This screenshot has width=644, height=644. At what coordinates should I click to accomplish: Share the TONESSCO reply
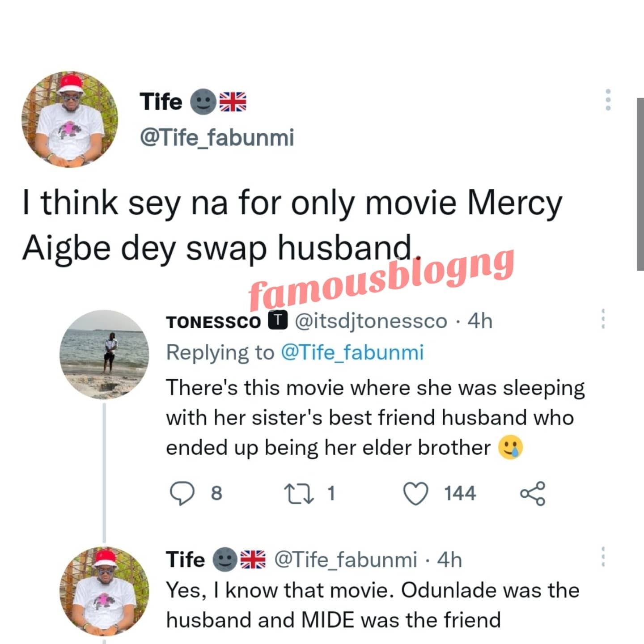point(532,493)
